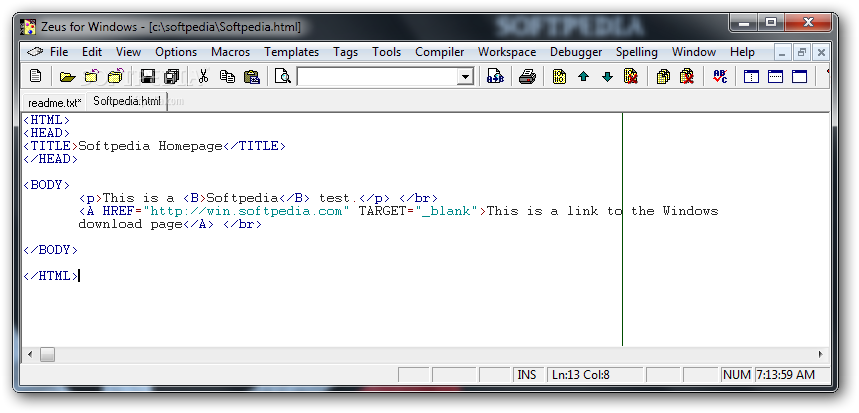Open the File menu
Image resolution: width=859 pixels, height=413 pixels.
click(59, 52)
